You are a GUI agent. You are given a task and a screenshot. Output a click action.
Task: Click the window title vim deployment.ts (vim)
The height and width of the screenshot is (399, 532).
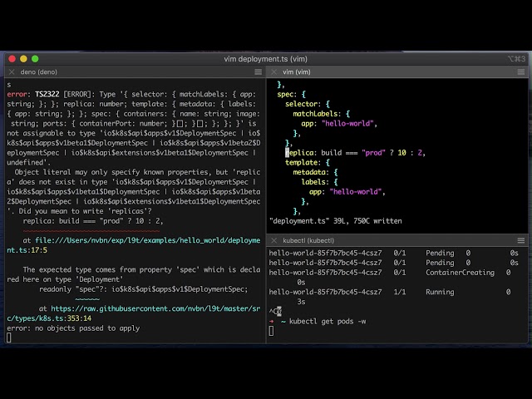coord(266,59)
